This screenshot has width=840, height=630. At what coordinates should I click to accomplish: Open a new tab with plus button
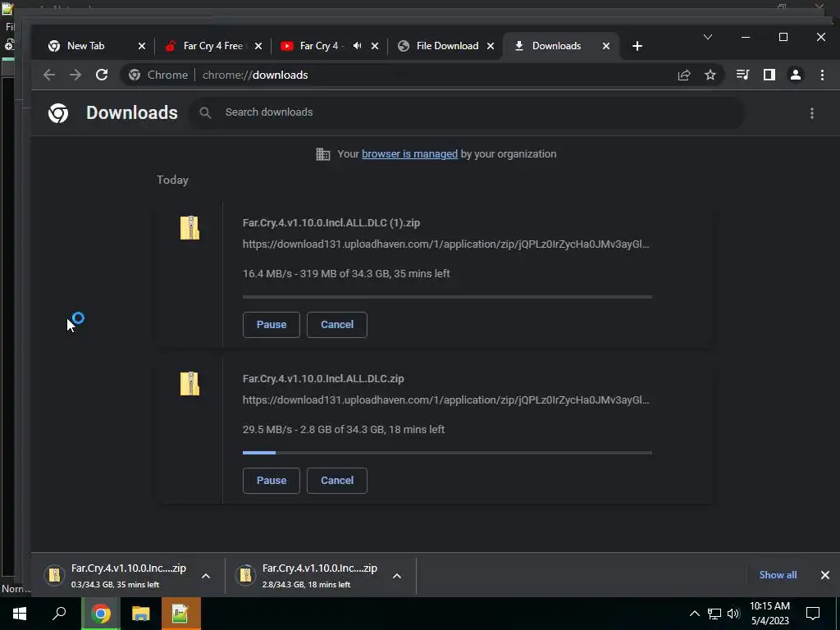(x=637, y=46)
